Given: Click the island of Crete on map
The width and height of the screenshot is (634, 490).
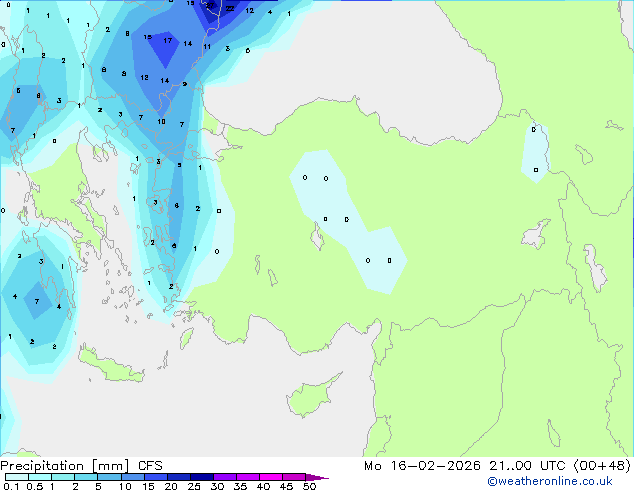Looking at the screenshot, I should [x=110, y=365].
